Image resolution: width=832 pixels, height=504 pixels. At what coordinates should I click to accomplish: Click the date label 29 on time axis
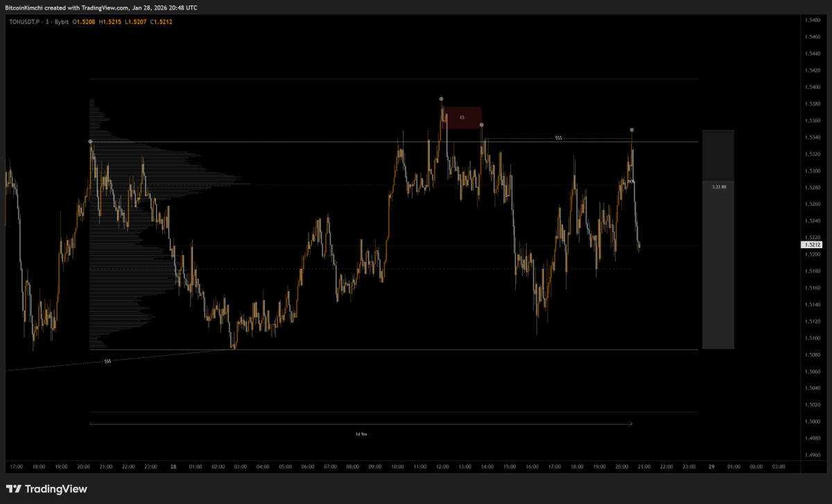coord(711,467)
